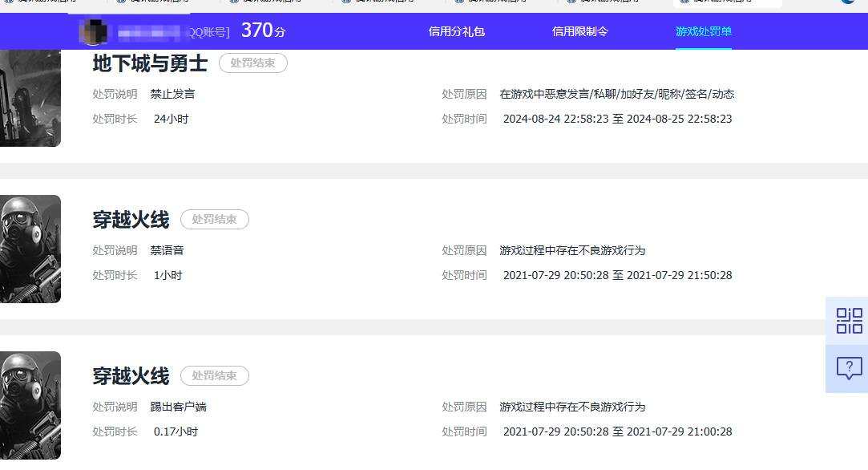This screenshot has height=470, width=868.
Task: Click the 370分 credit score
Action: pos(264,30)
